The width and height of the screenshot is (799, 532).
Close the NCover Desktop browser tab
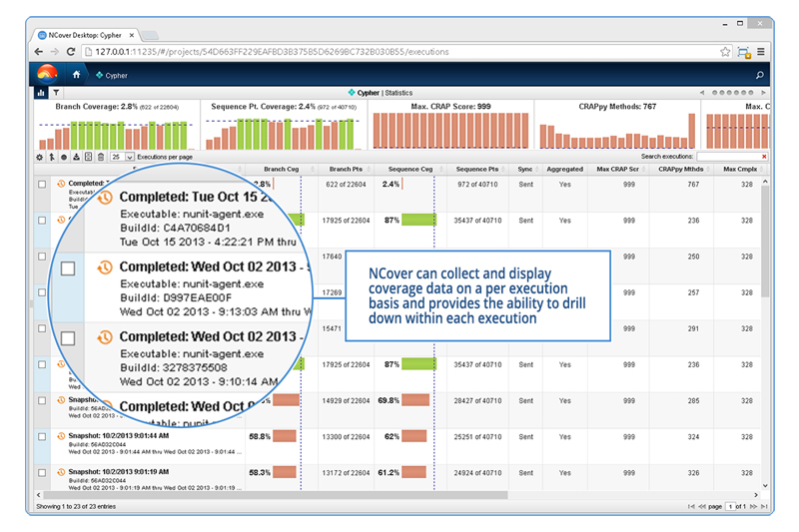(x=132, y=35)
